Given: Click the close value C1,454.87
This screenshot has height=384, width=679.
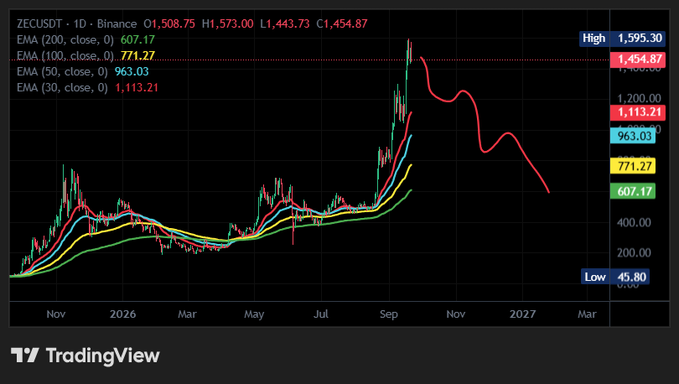Looking at the screenshot, I should pos(342,24).
